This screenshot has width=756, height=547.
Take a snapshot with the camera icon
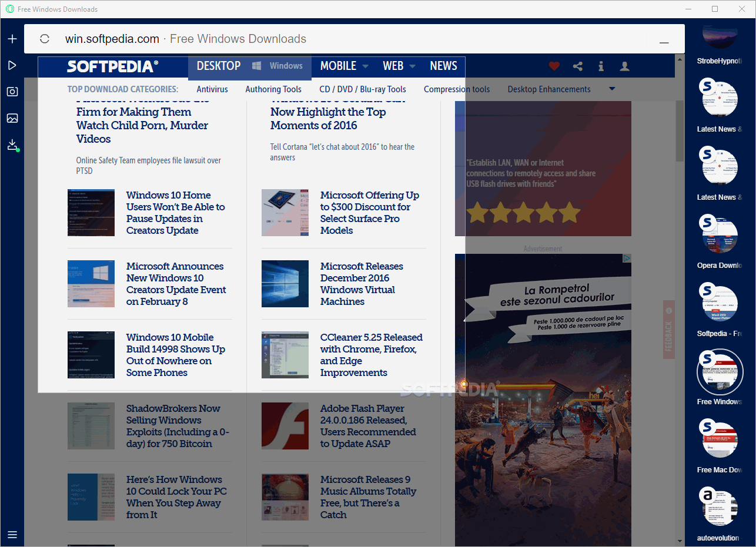coord(12,92)
